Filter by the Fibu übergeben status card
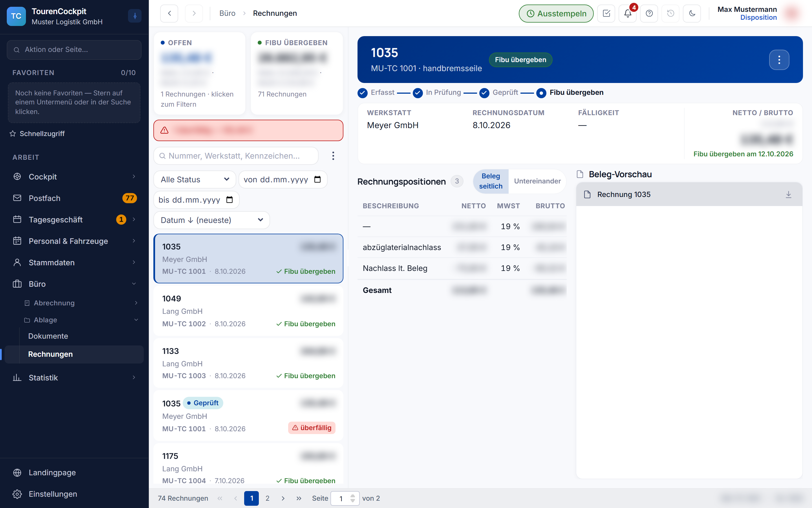This screenshot has width=812, height=508. 297,74
